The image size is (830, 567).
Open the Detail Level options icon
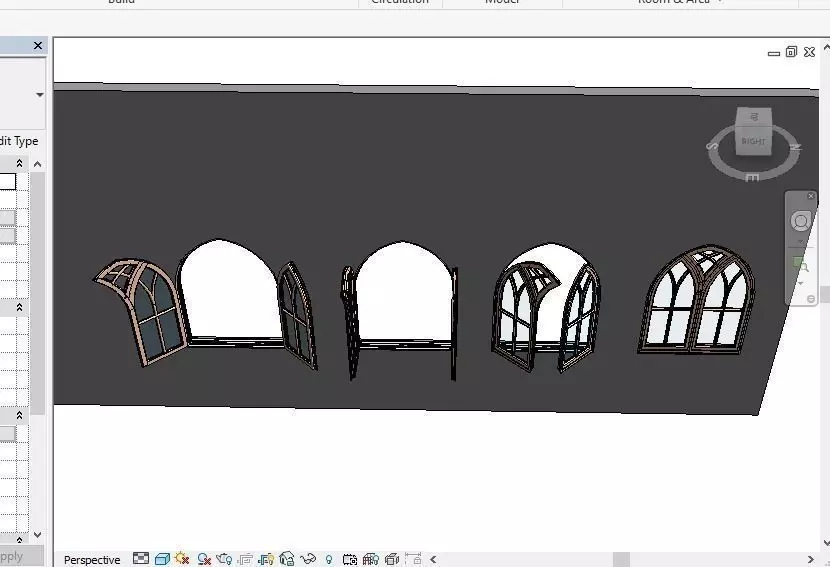(141, 558)
